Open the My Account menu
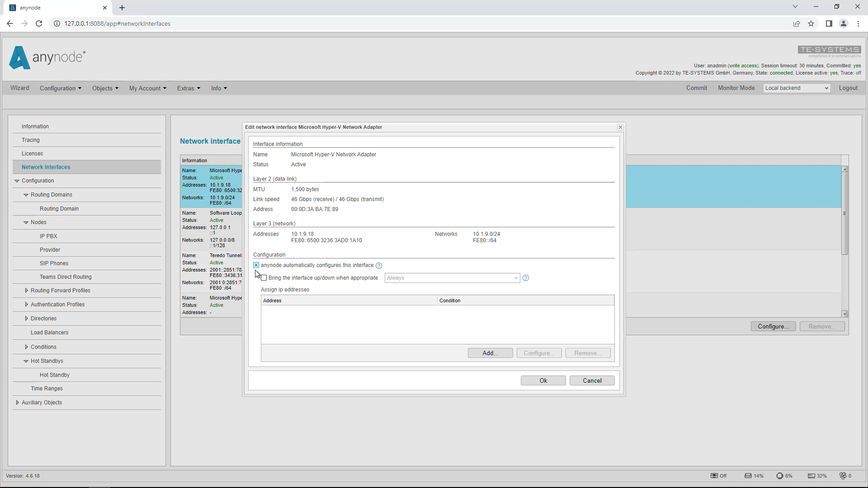This screenshot has height=488, width=868. 148,88
